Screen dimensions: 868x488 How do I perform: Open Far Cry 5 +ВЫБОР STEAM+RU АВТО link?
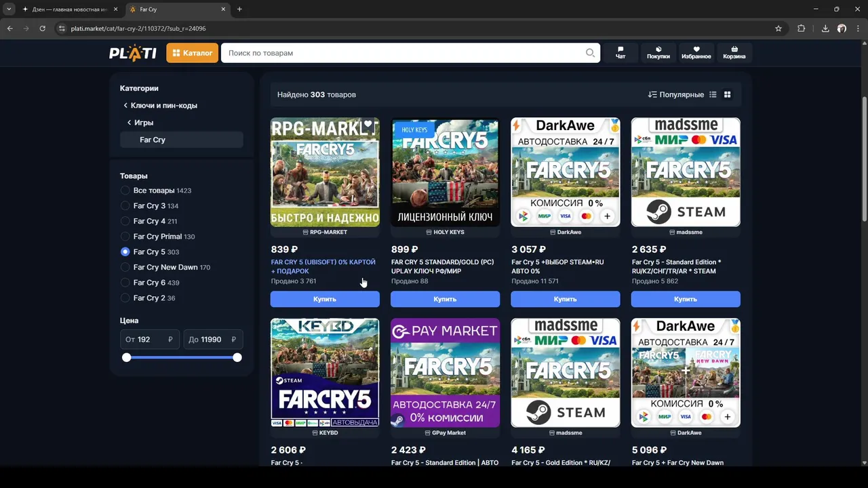point(557,266)
